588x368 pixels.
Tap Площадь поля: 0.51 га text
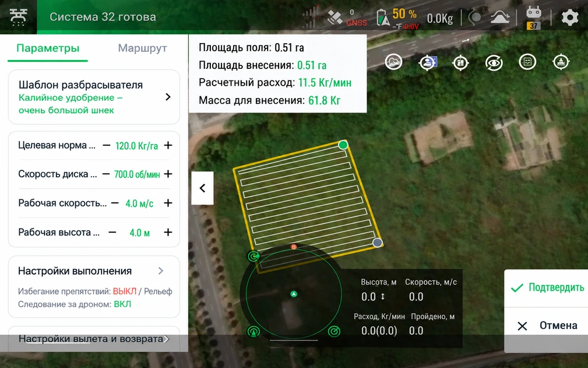[x=251, y=48]
